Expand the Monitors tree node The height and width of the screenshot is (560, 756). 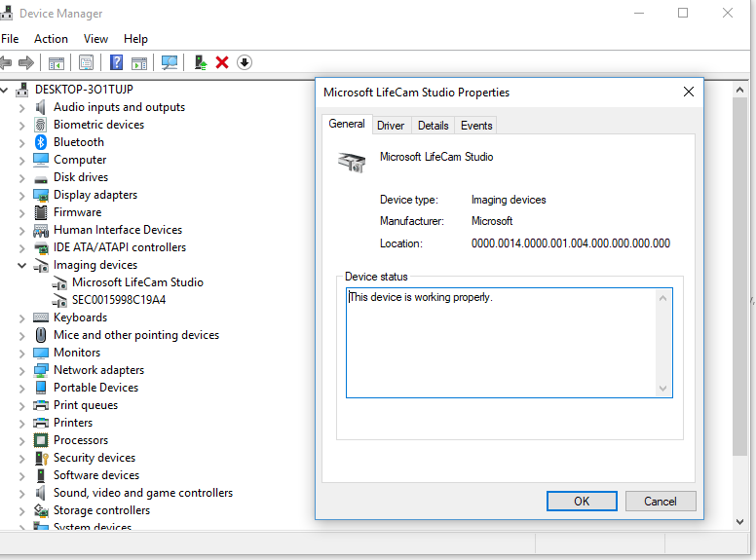(21, 354)
